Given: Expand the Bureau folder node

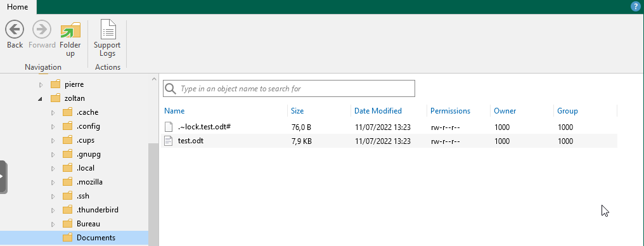Looking at the screenshot, I should [53, 224].
